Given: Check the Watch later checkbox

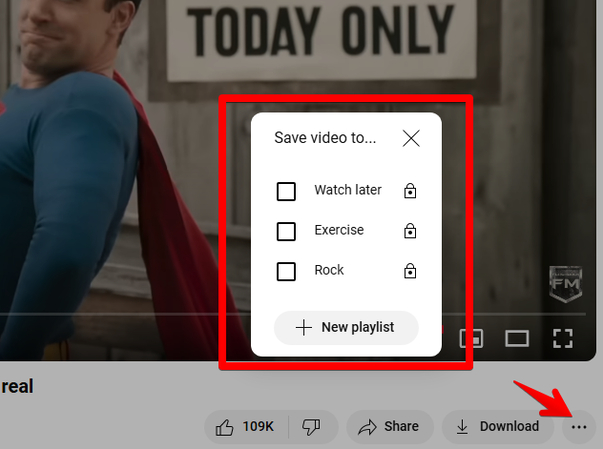Looking at the screenshot, I should tap(286, 191).
